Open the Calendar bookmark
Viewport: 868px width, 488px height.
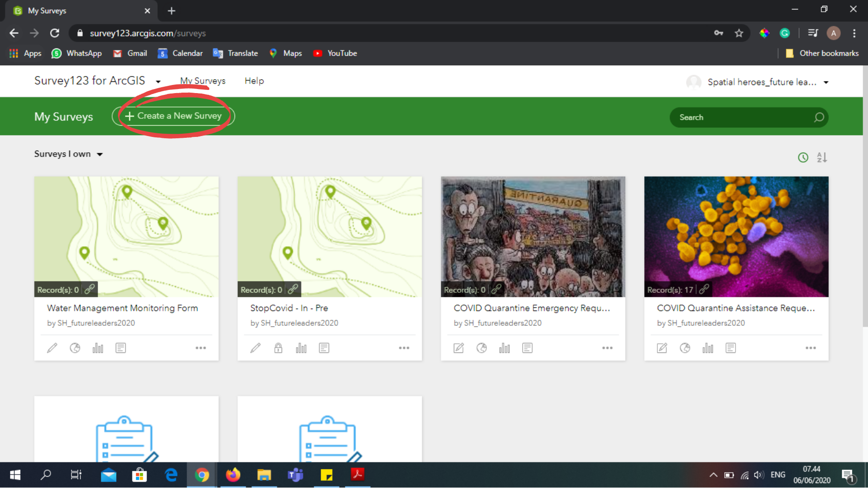180,53
